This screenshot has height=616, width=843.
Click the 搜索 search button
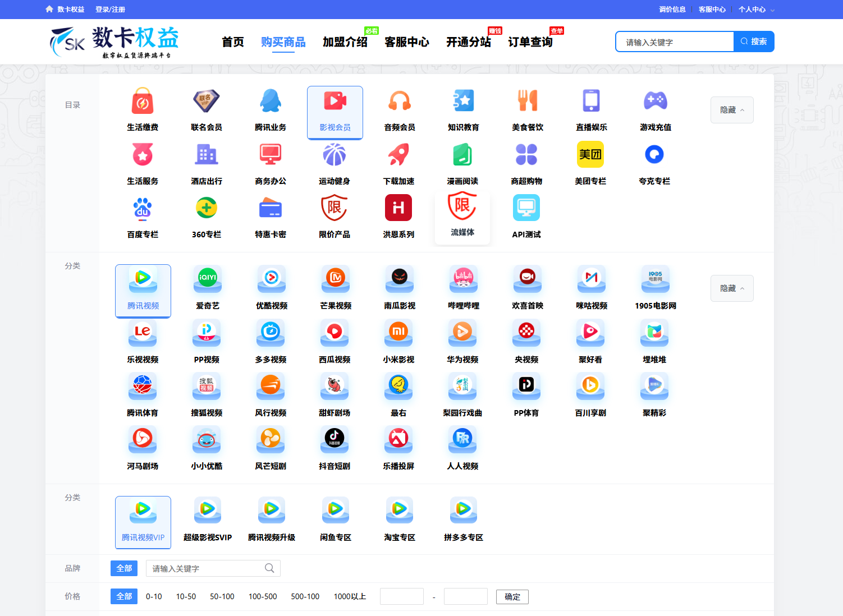(x=754, y=42)
